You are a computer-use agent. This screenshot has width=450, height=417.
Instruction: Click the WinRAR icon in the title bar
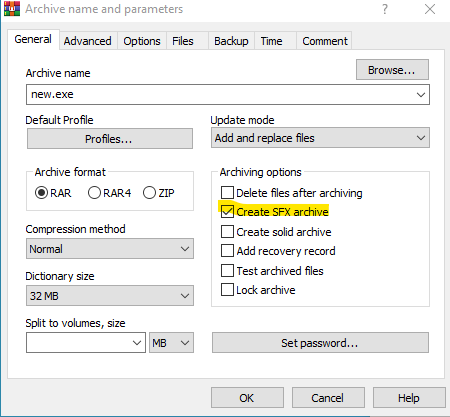click(x=12, y=9)
